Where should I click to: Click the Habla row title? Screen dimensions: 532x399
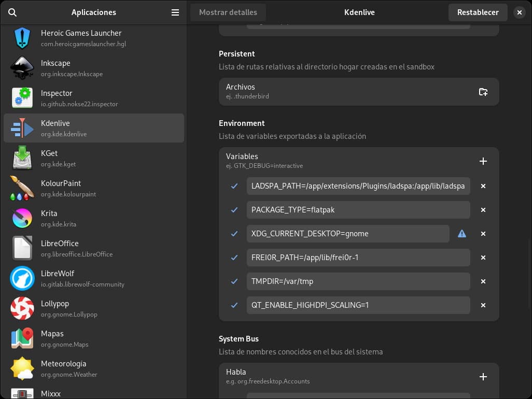(x=236, y=372)
